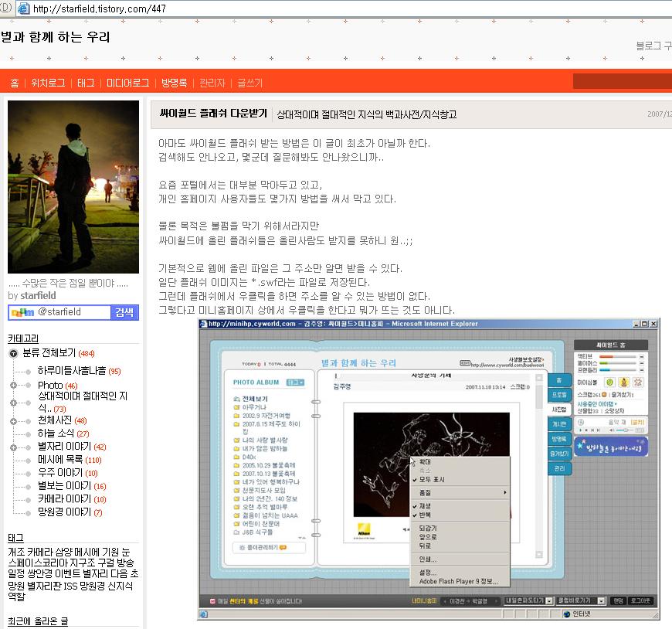Click the Internet Explorer page icon beside the URL
The width and height of the screenshot is (672, 629).
click(24, 8)
